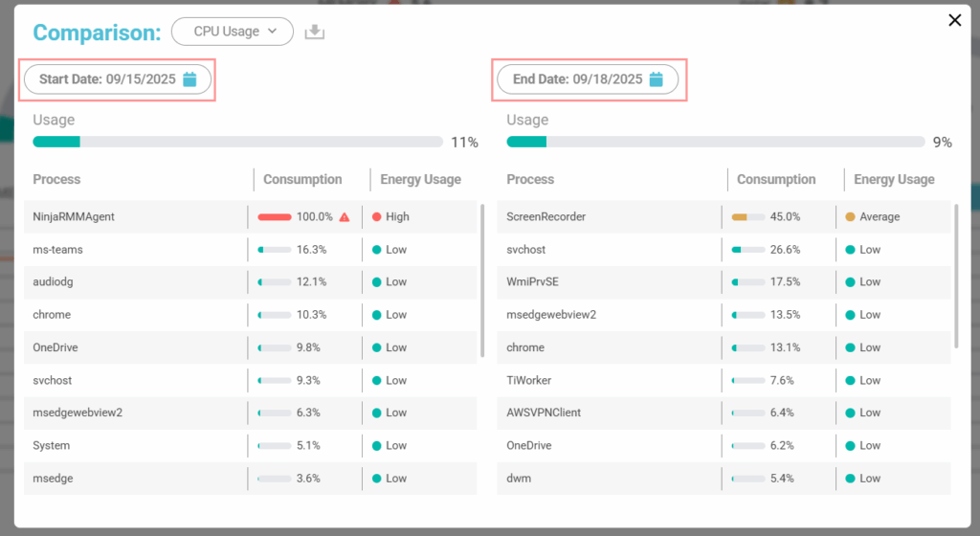Screen dimensions: 980x536
Task: Click the right Energy Usage column header
Action: pos(894,180)
